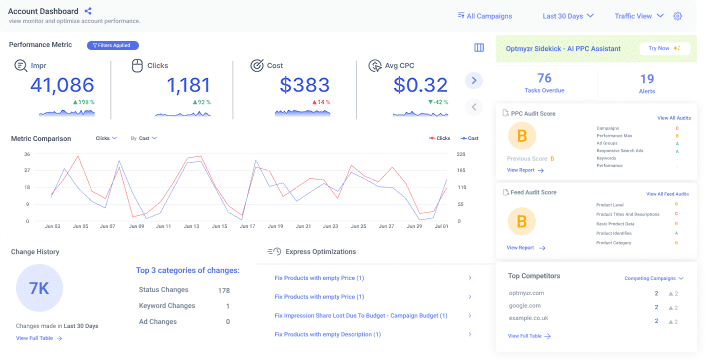The width and height of the screenshot is (709, 364).
Task: Expand Fix Products with empty Description
Action: click(x=373, y=335)
